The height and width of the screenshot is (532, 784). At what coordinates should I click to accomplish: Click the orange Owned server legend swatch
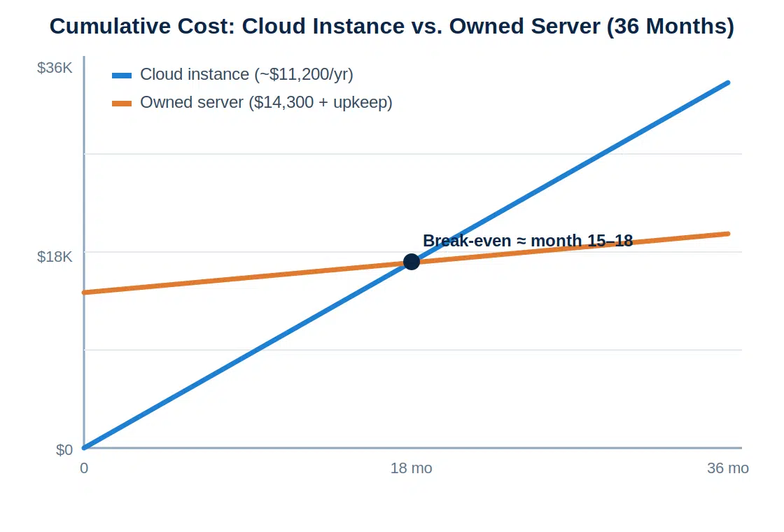click(x=122, y=104)
